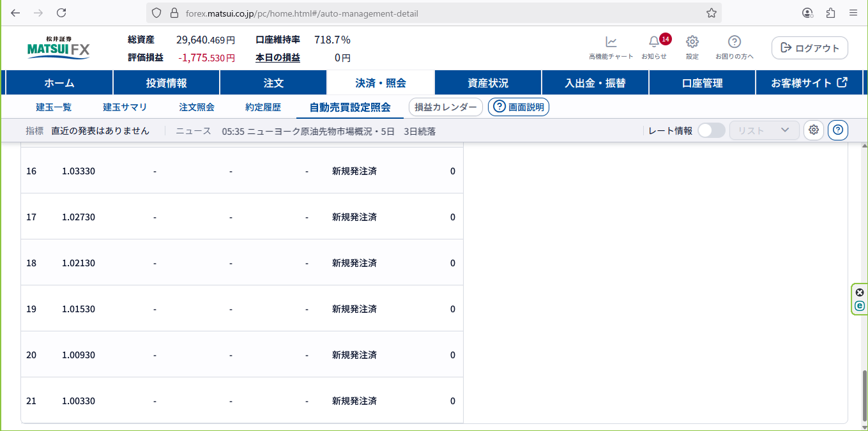Click the price 1.03330 in row 16

click(79, 171)
